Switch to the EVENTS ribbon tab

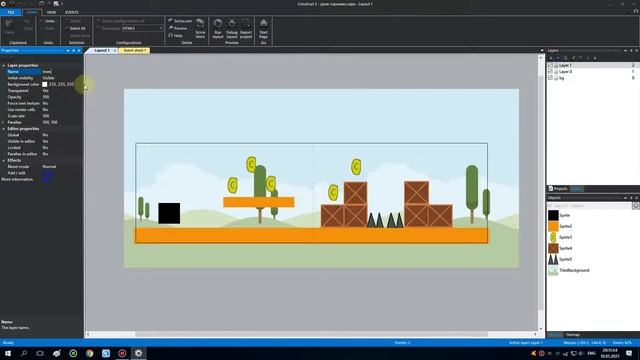click(71, 12)
